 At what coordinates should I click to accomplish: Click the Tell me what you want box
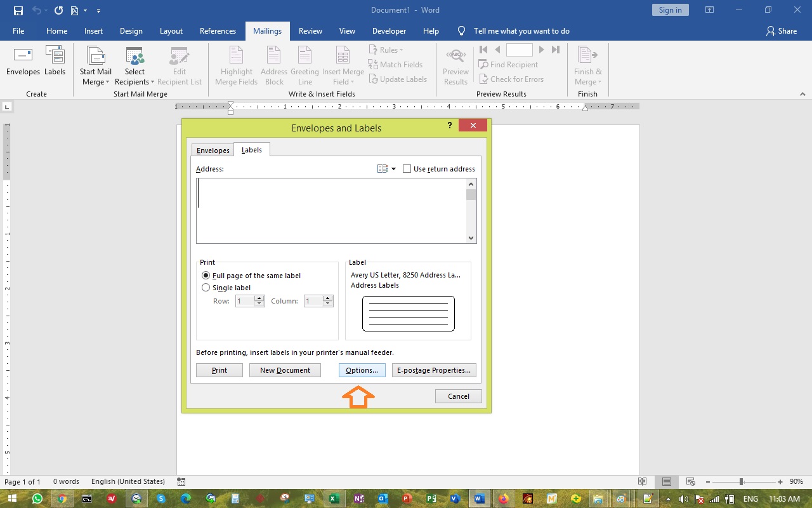click(x=521, y=30)
